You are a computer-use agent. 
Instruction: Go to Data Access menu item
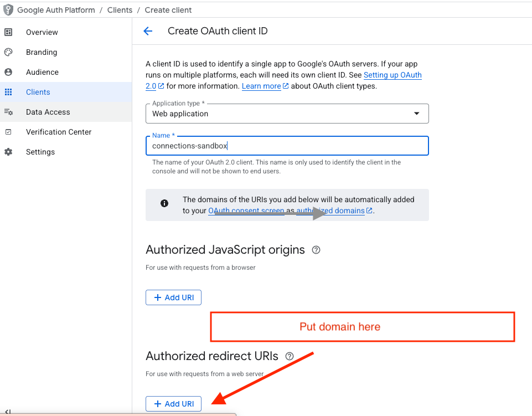[x=48, y=112]
